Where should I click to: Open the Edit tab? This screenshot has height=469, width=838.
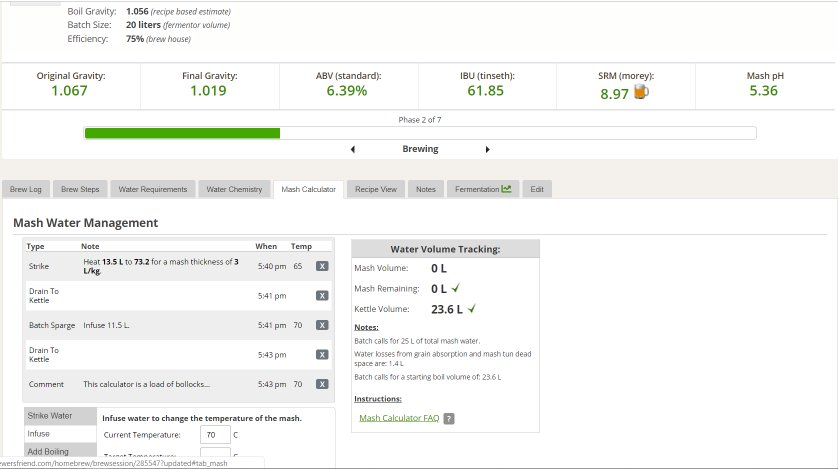pos(537,189)
